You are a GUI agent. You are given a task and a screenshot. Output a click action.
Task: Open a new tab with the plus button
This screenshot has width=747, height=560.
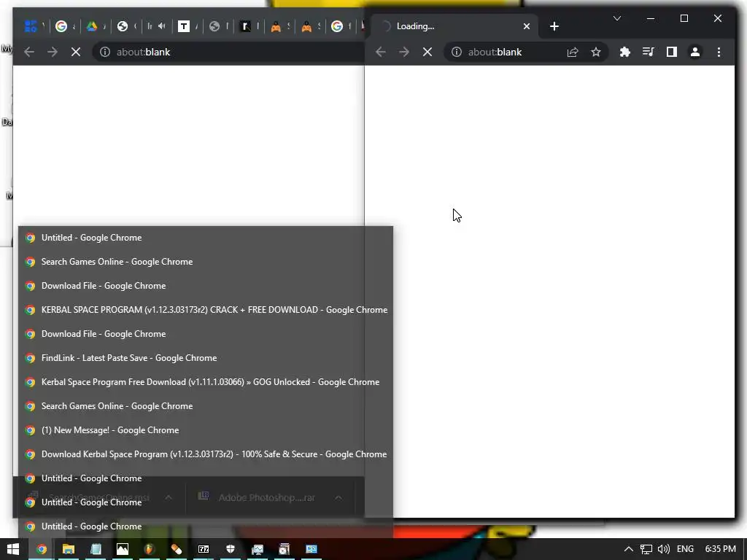(554, 26)
